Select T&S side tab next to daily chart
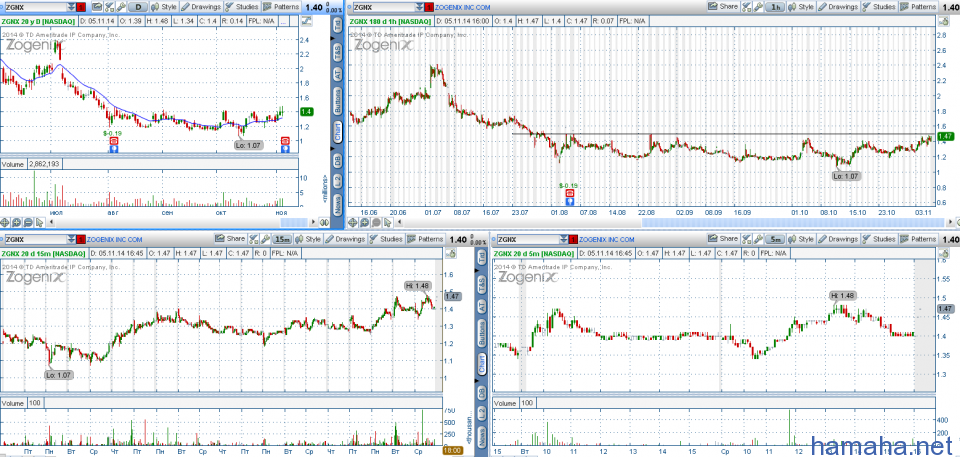This screenshot has width=960, height=457. click(x=337, y=53)
